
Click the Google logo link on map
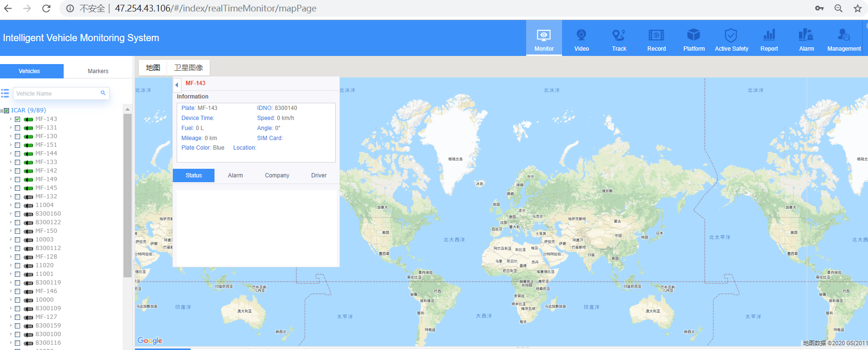tap(150, 340)
